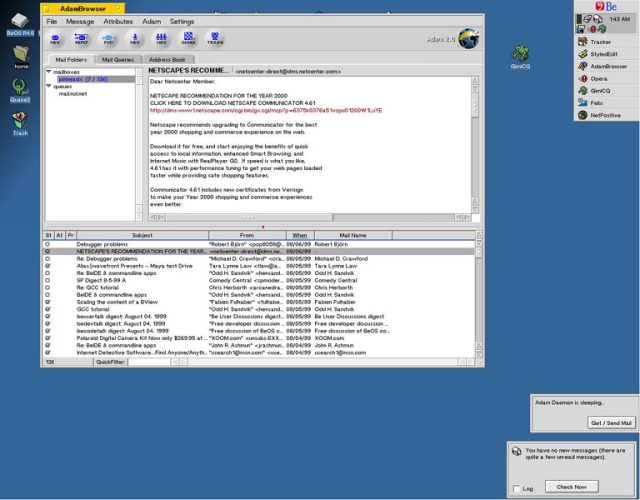Click the Adam 2.0 globe logo

point(469,39)
